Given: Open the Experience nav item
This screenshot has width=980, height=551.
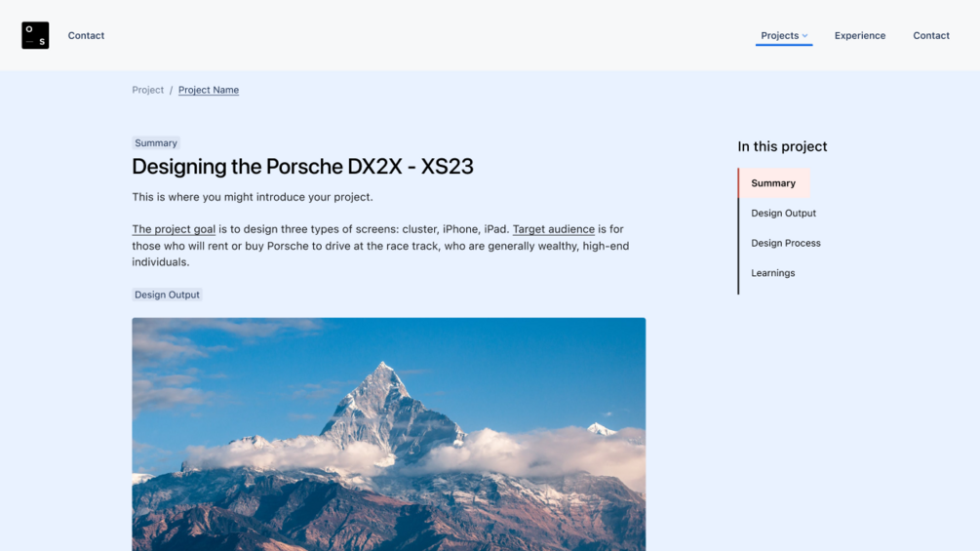Looking at the screenshot, I should click(860, 36).
